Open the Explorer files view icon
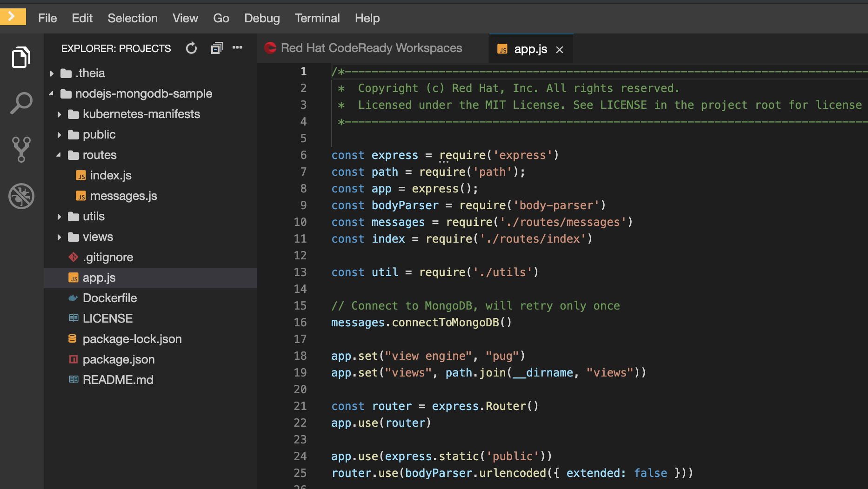The width and height of the screenshot is (868, 489). [21, 57]
